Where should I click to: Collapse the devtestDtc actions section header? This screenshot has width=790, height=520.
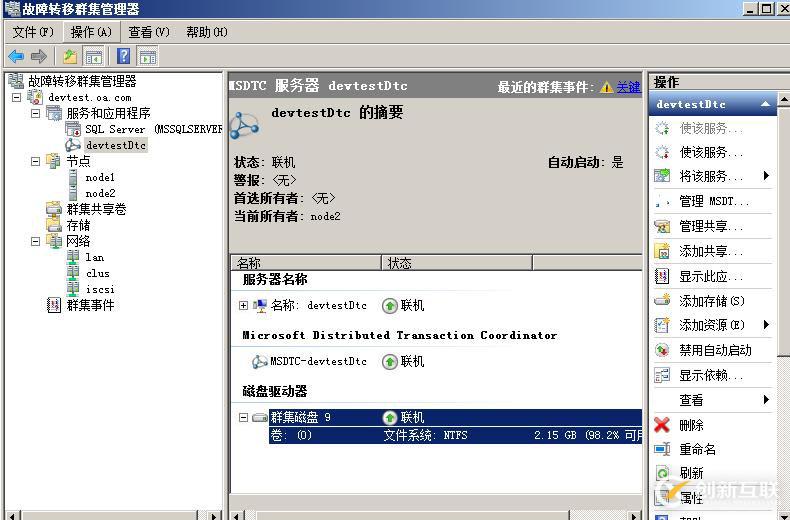pos(765,104)
